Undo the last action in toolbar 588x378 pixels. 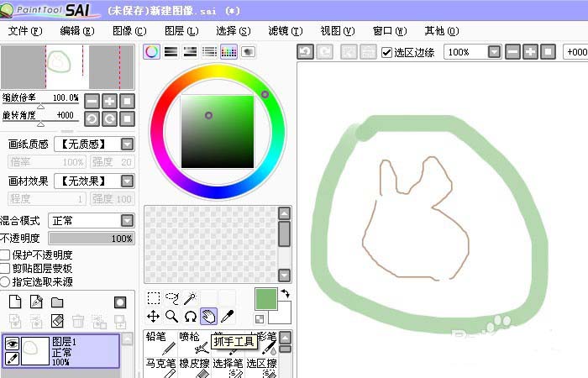pos(305,52)
